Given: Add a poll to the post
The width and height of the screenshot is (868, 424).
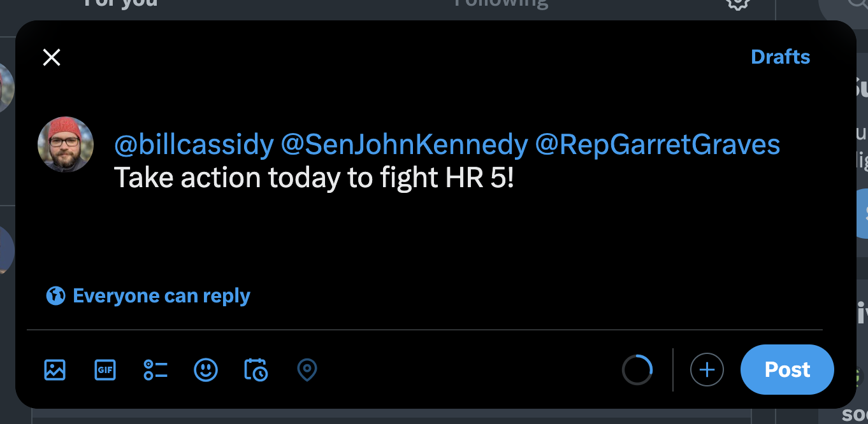Looking at the screenshot, I should click(156, 369).
